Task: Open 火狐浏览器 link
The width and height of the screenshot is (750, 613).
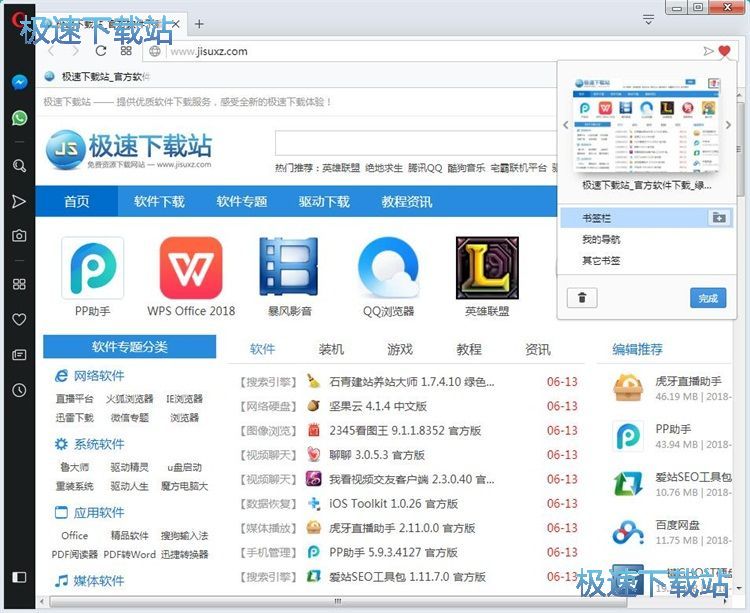Action: [129, 399]
